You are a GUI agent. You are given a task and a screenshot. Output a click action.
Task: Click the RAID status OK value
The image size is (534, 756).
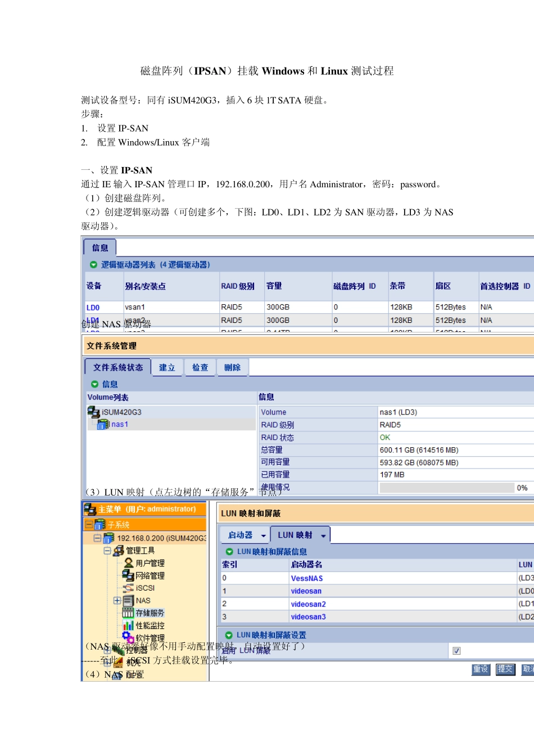[385, 438]
